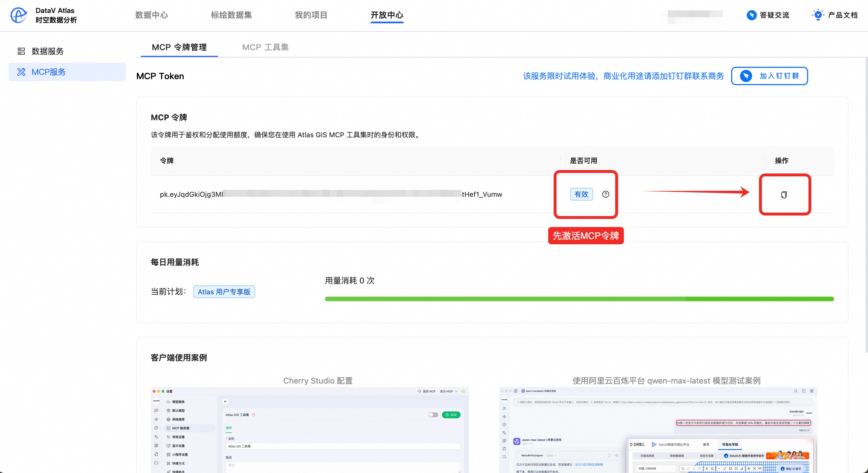
Task: Click the help question-mark icon beside 有效
Action: click(605, 194)
